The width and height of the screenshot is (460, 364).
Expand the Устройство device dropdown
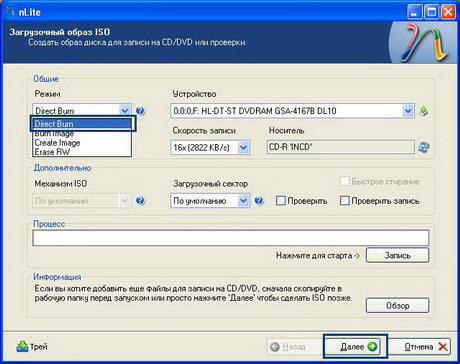click(408, 110)
